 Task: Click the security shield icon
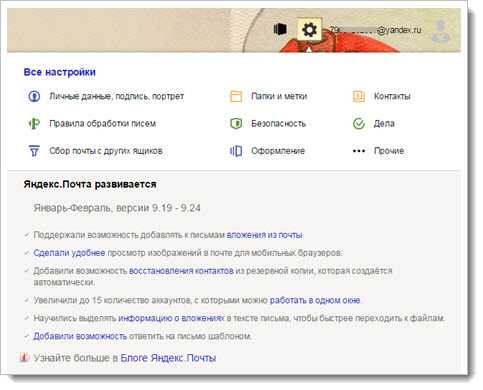pos(236,124)
